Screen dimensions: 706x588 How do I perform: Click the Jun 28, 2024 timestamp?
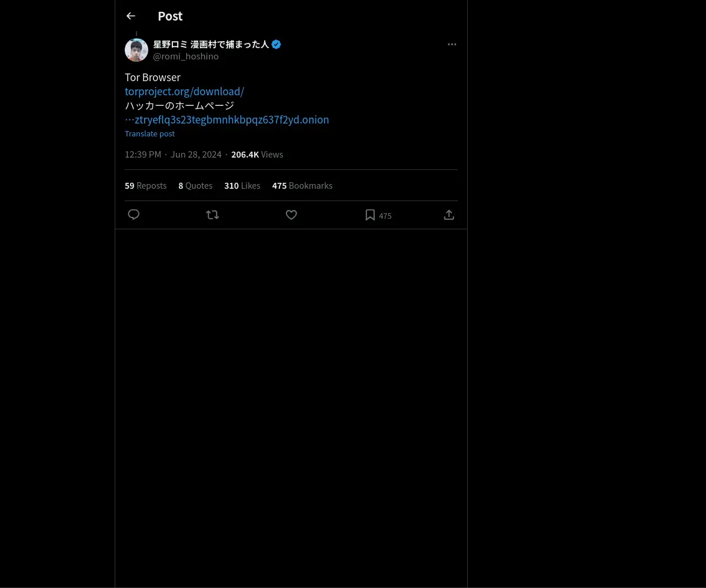(196, 154)
